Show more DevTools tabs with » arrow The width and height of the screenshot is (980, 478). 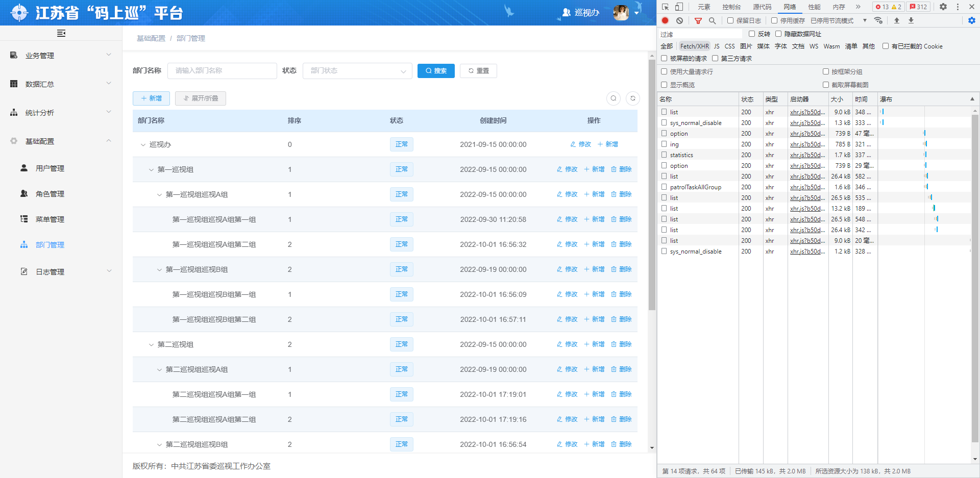[x=858, y=7]
